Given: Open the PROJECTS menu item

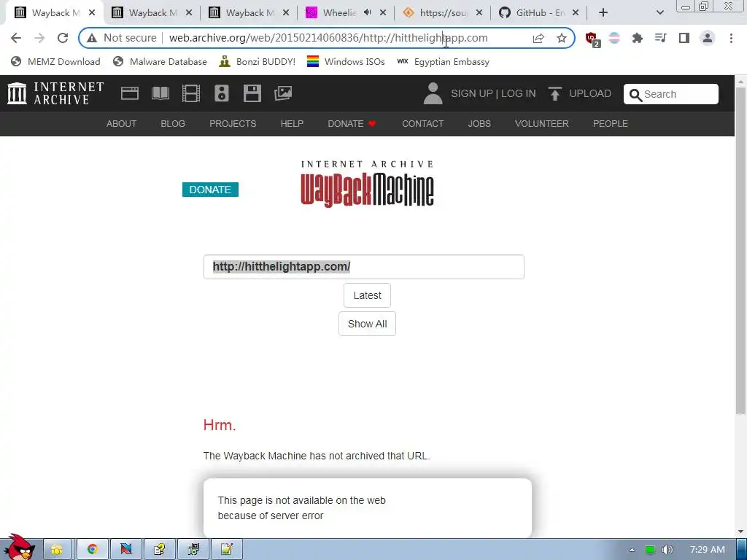Looking at the screenshot, I should (233, 124).
